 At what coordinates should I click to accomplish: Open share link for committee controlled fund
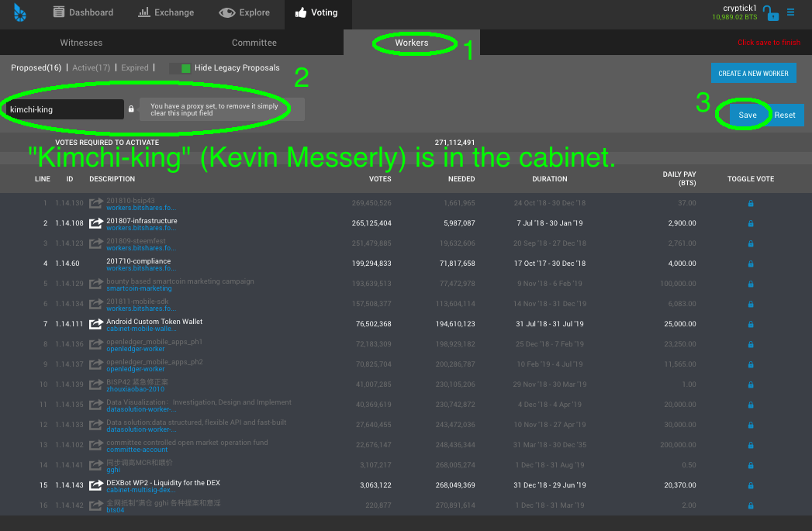point(96,446)
